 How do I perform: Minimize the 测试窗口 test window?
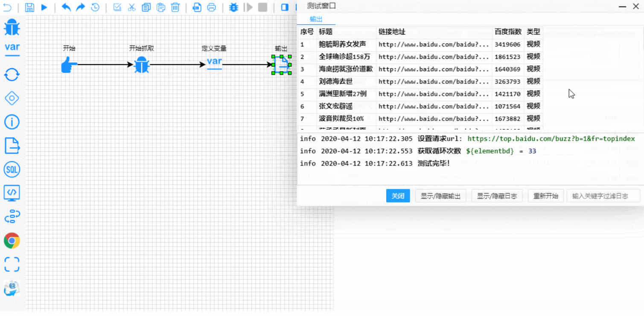tap(623, 6)
